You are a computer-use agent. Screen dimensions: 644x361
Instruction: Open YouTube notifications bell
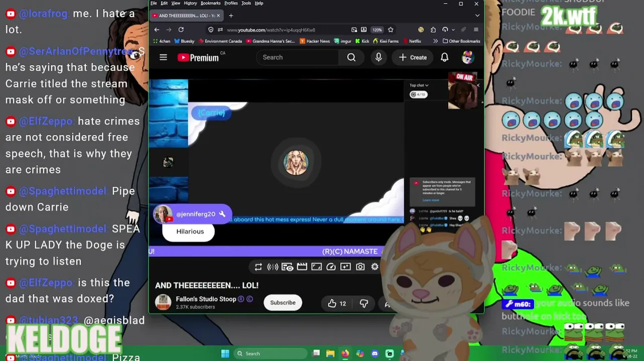coord(445,58)
